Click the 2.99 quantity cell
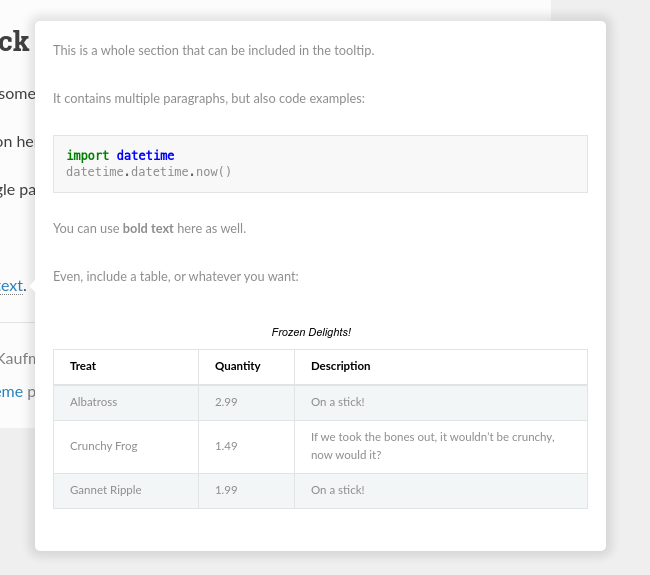650x575 pixels. tap(226, 402)
